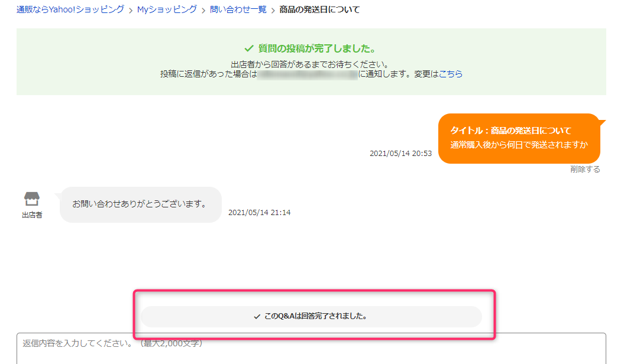The height and width of the screenshot is (364, 624).
Task: Click the checkmark icon in Q&A completed bar
Action: pos(257,317)
